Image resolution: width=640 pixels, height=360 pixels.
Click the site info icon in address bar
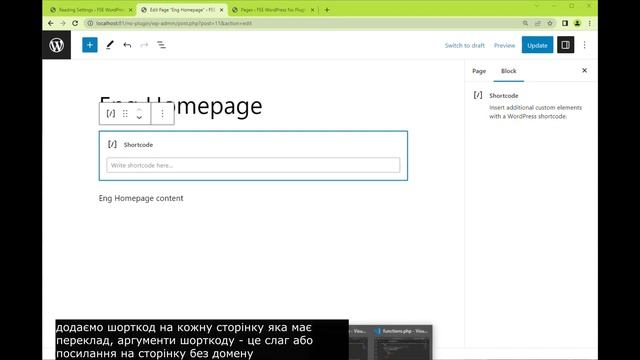(x=90, y=23)
